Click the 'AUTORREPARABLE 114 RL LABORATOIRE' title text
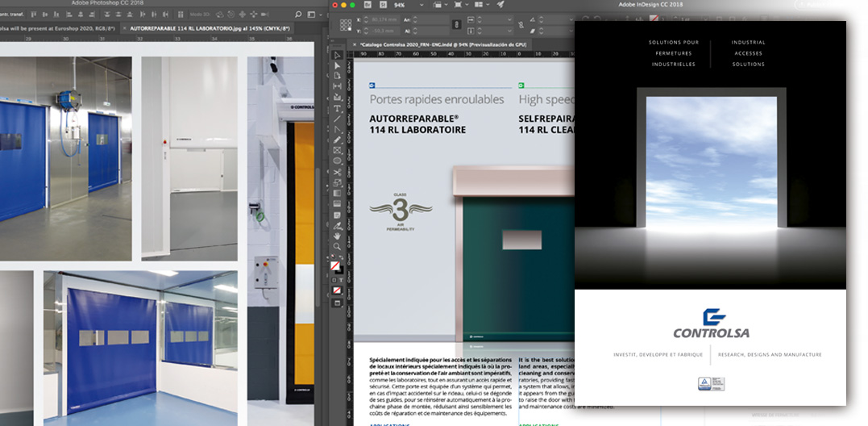Screen dimensions: 868x426 (417, 124)
